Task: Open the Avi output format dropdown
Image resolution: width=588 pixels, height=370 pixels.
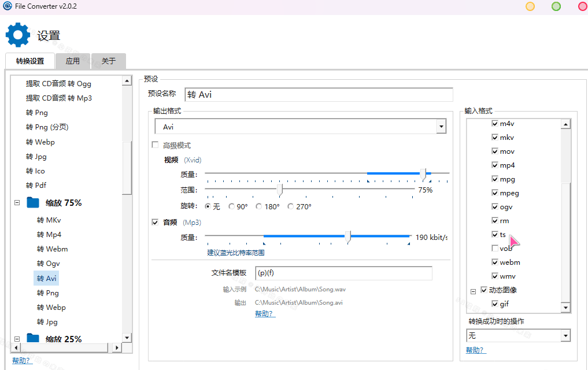Action: click(x=441, y=127)
